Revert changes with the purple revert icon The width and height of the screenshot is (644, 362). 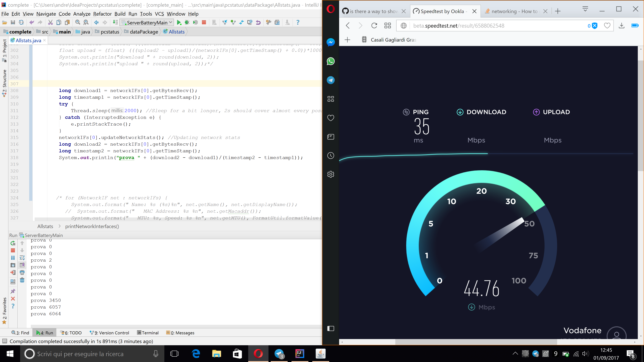pyautogui.click(x=258, y=22)
